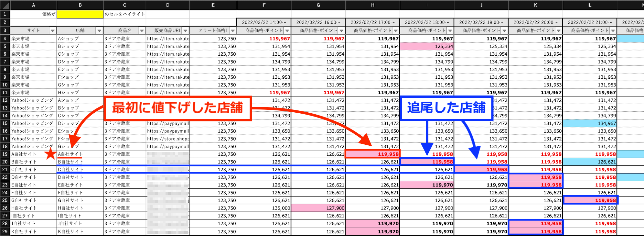Screen dimensions: 644x236
Task: Expand the アラート価格1 filter dropdown
Action: click(233, 30)
